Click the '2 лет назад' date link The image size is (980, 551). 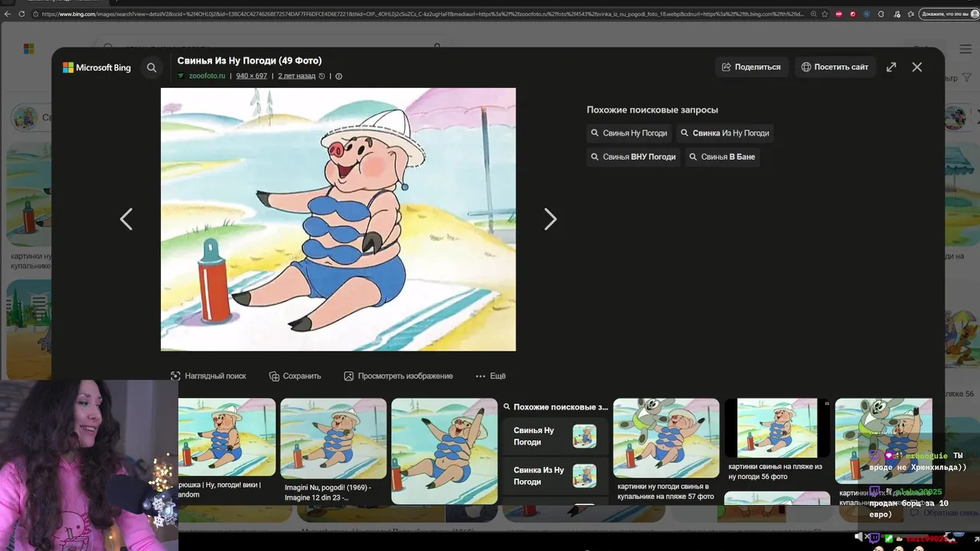click(x=296, y=76)
